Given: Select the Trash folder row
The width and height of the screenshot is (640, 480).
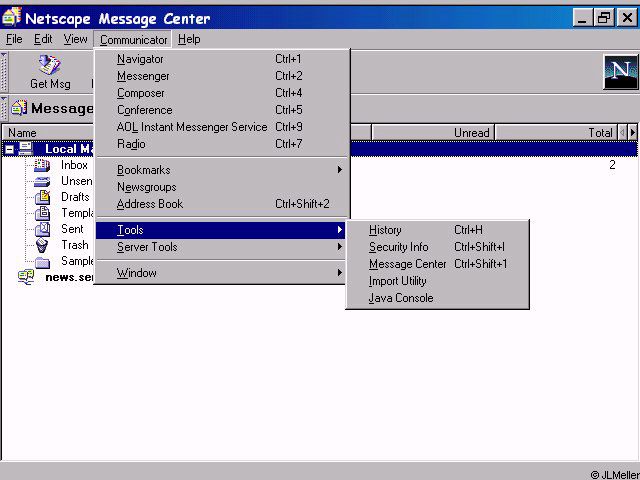Looking at the screenshot, I should pos(320,245).
